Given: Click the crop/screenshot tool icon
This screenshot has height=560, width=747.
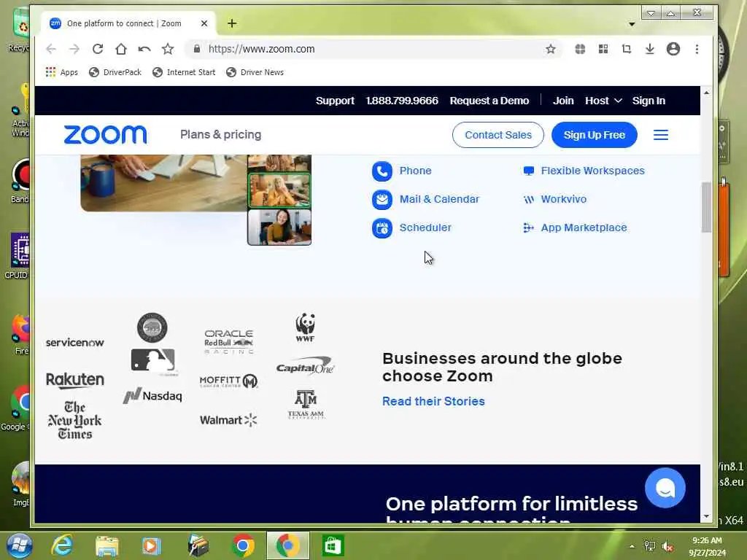Looking at the screenshot, I should (x=627, y=49).
